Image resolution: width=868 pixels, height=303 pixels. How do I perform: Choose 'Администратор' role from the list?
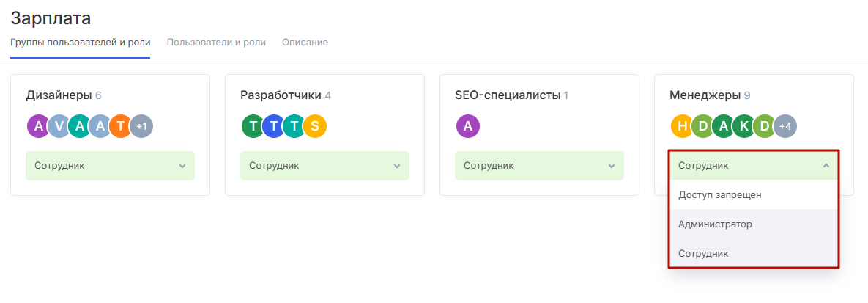tap(715, 224)
